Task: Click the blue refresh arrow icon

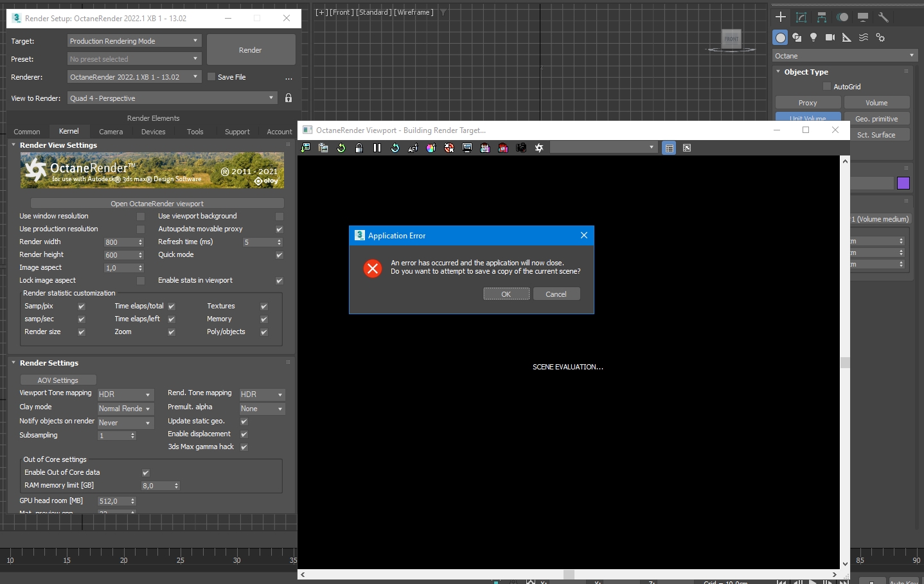Action: [x=395, y=148]
